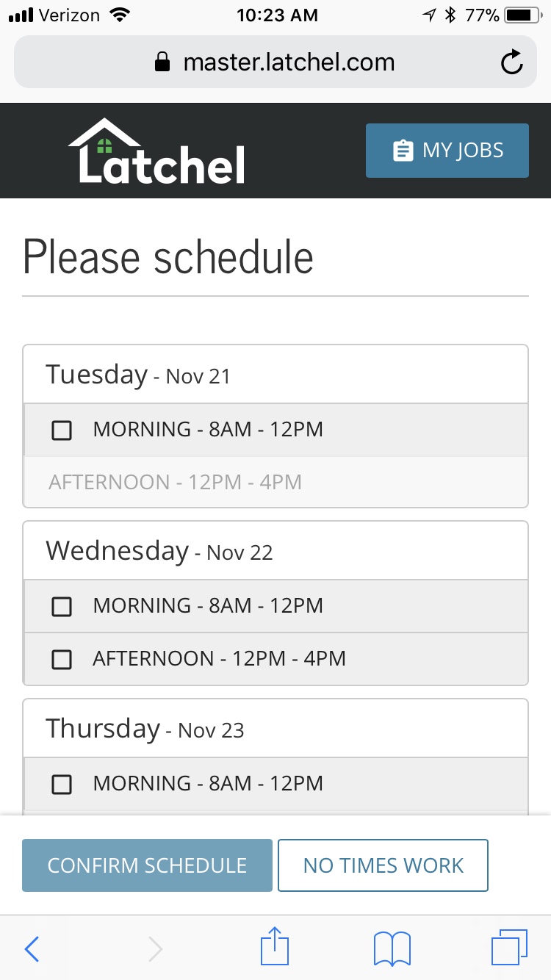
Task: Tap the battery indicator in status bar
Action: tap(522, 15)
